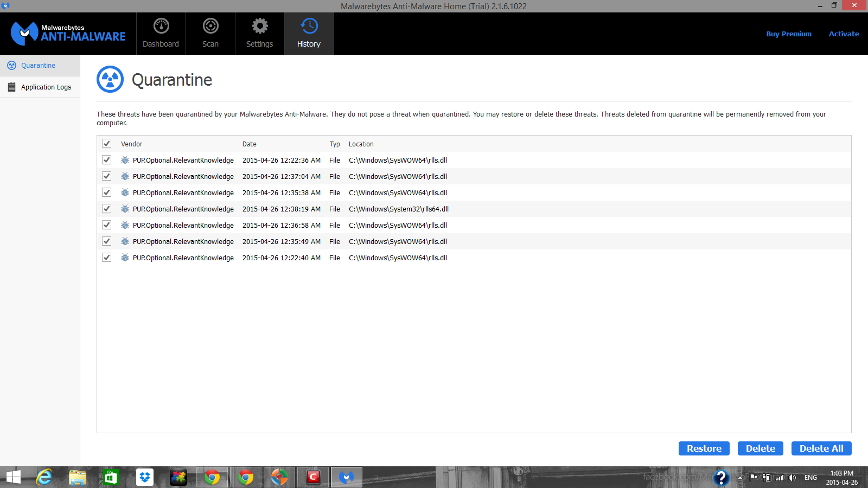Select the History tab

309,34
